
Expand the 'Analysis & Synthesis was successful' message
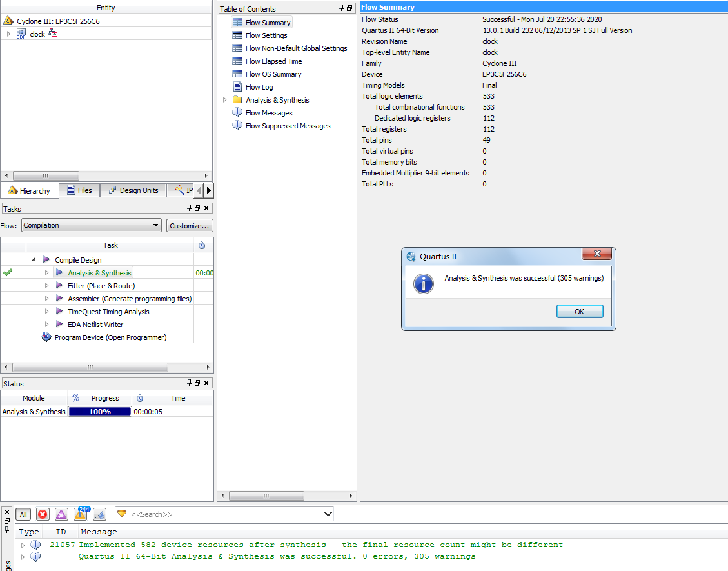pyautogui.click(x=23, y=557)
